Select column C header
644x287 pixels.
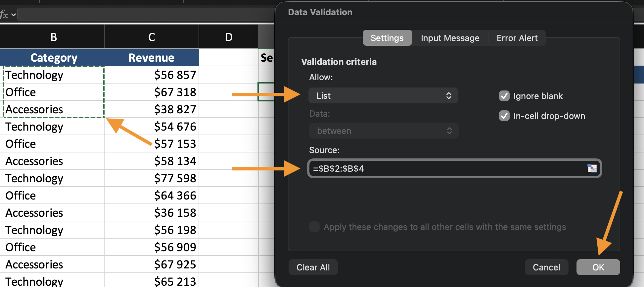point(152,37)
